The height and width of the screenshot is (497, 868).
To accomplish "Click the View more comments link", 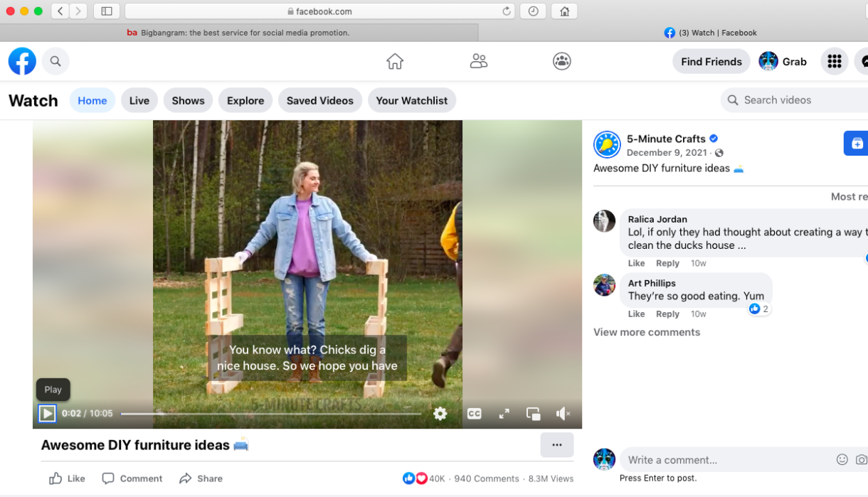I will pos(647,332).
